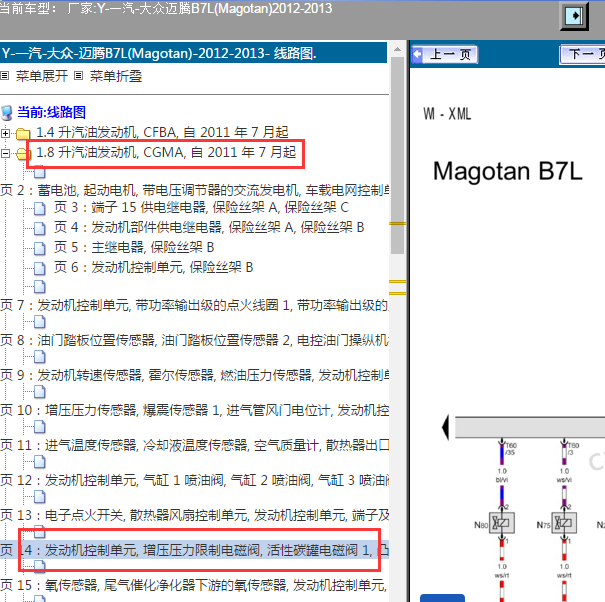Viewport: 605px width, 602px height.
Task: Click the document icon above 页 15
Action: tap(39, 567)
